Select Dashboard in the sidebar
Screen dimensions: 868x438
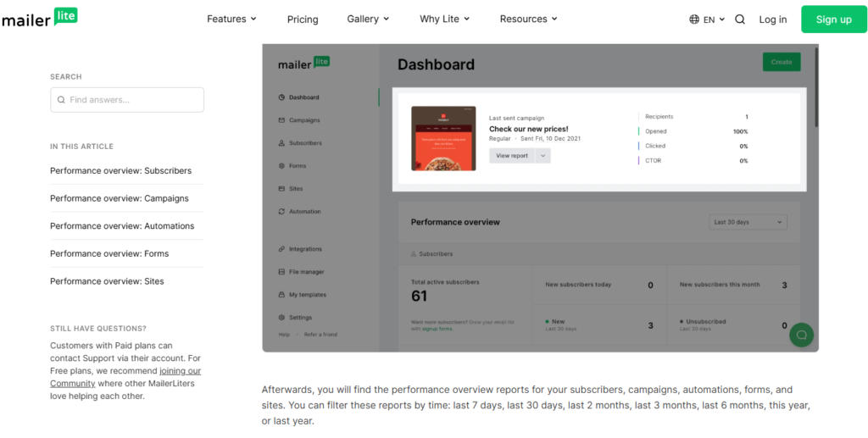[x=304, y=97]
